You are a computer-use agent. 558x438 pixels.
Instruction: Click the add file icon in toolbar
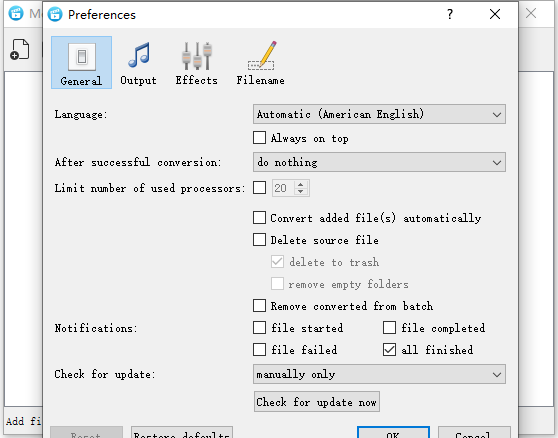20,49
